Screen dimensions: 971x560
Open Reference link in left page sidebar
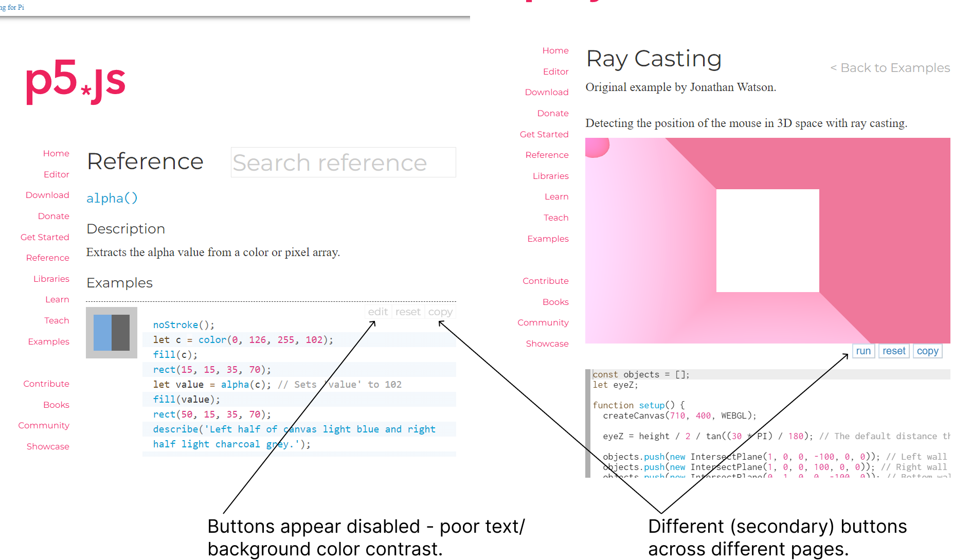tap(48, 258)
